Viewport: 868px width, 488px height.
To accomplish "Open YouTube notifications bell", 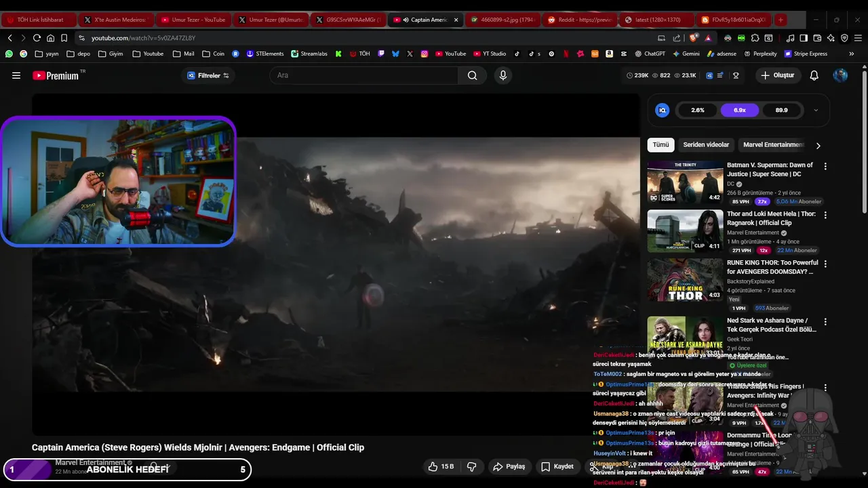I will coord(814,75).
